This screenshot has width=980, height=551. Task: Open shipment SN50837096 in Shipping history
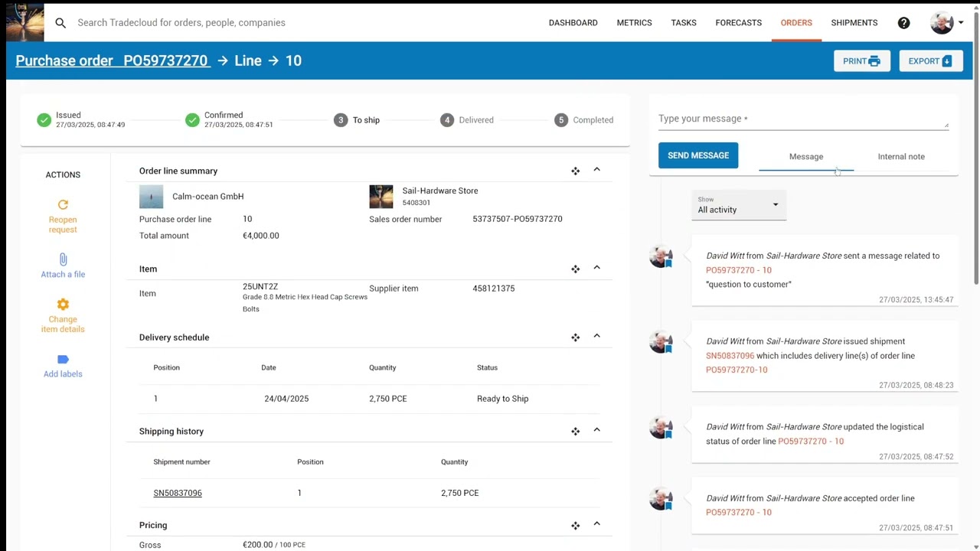click(178, 493)
